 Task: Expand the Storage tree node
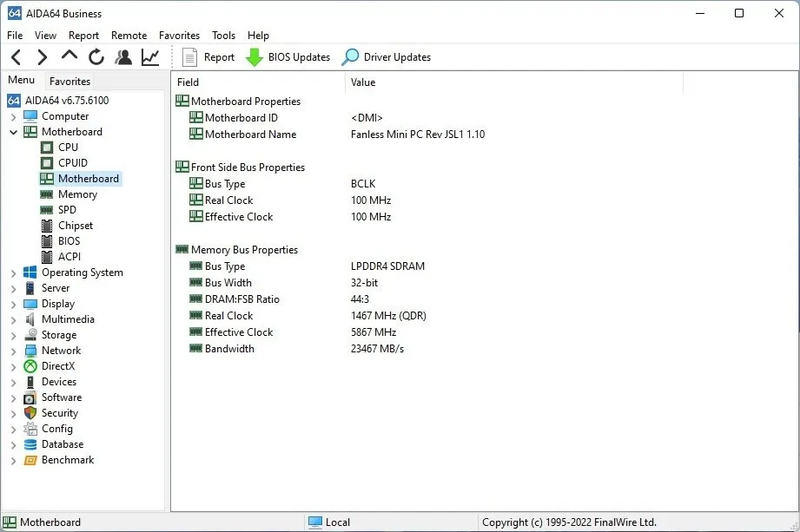pyautogui.click(x=13, y=335)
